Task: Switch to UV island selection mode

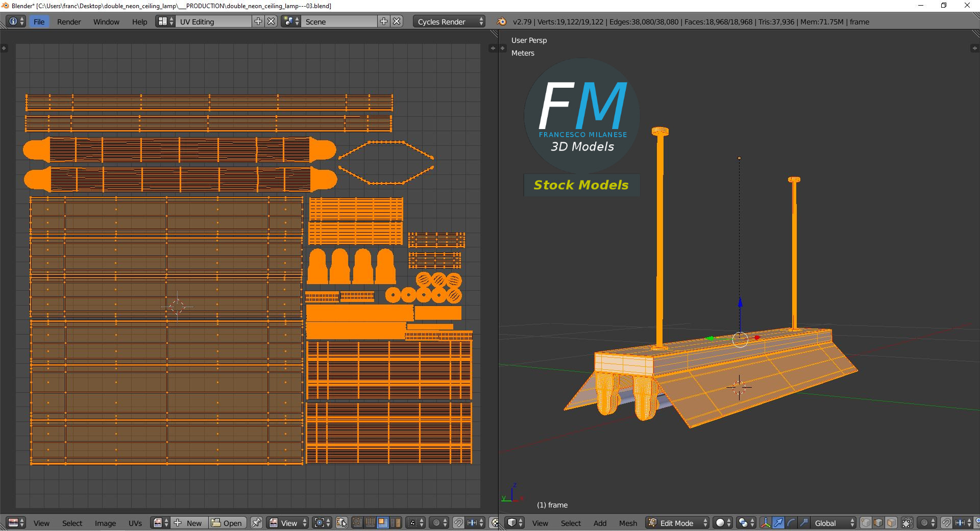Action: 395,523
